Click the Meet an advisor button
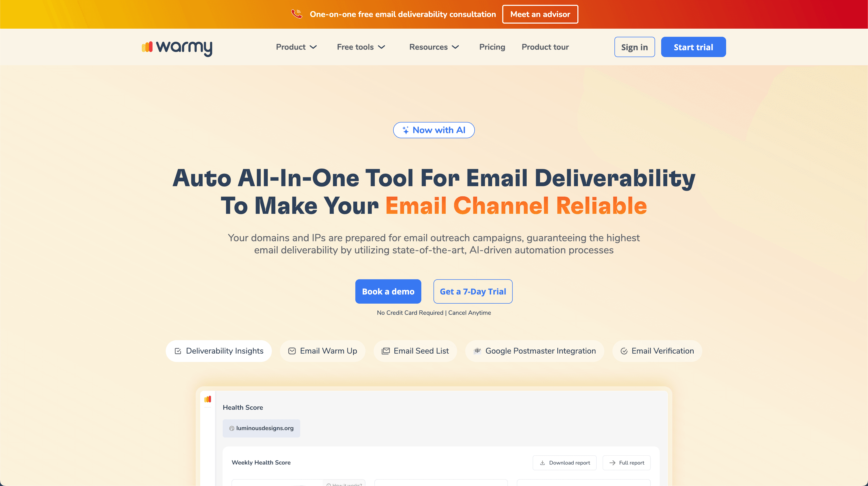The image size is (868, 486). click(540, 14)
